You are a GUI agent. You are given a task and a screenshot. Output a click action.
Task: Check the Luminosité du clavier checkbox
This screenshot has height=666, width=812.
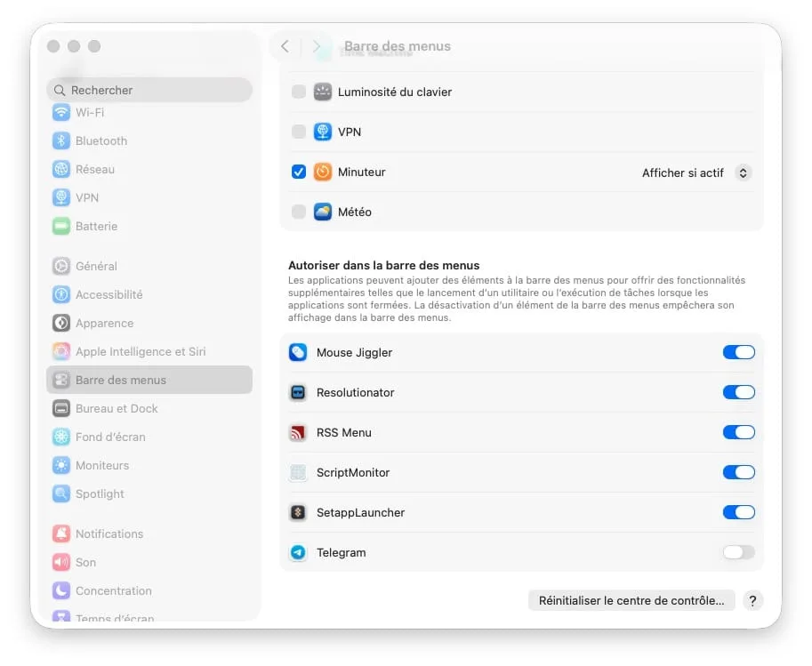click(x=299, y=92)
